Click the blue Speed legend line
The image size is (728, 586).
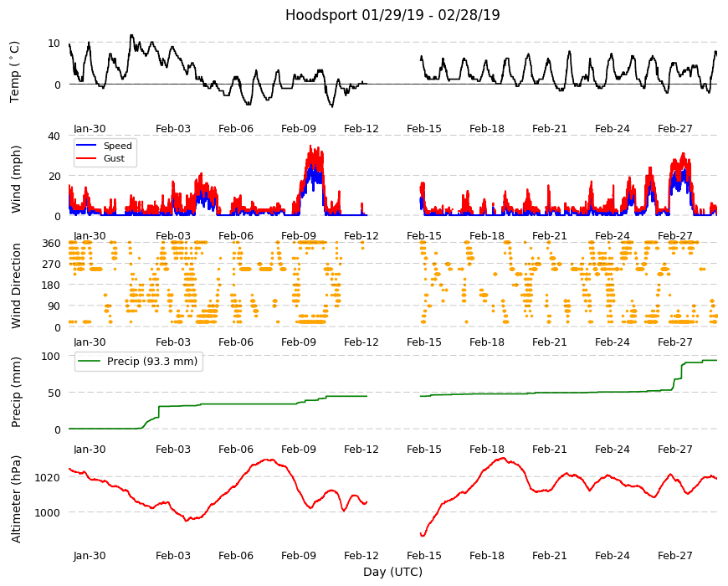coord(86,146)
